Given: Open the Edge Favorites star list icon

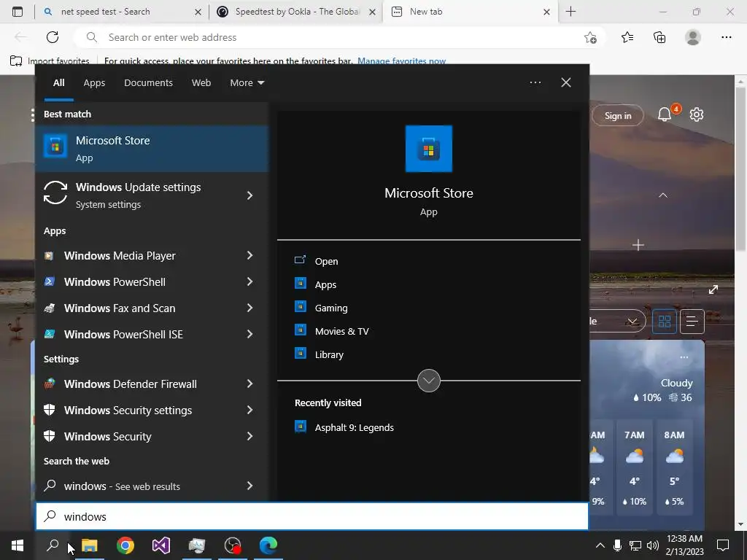Looking at the screenshot, I should [627, 37].
